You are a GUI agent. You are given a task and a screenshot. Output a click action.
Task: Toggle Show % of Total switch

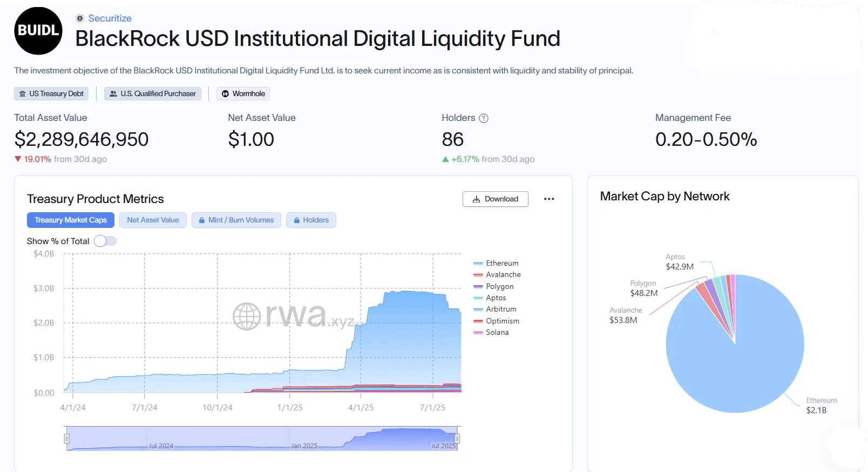point(105,241)
